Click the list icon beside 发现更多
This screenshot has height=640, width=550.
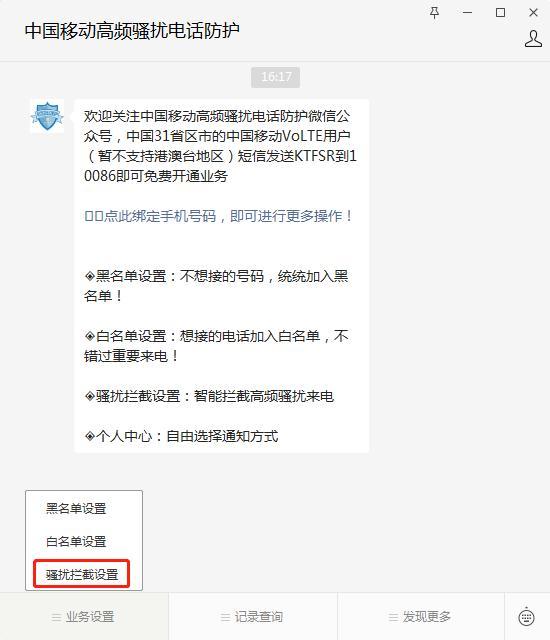click(393, 617)
